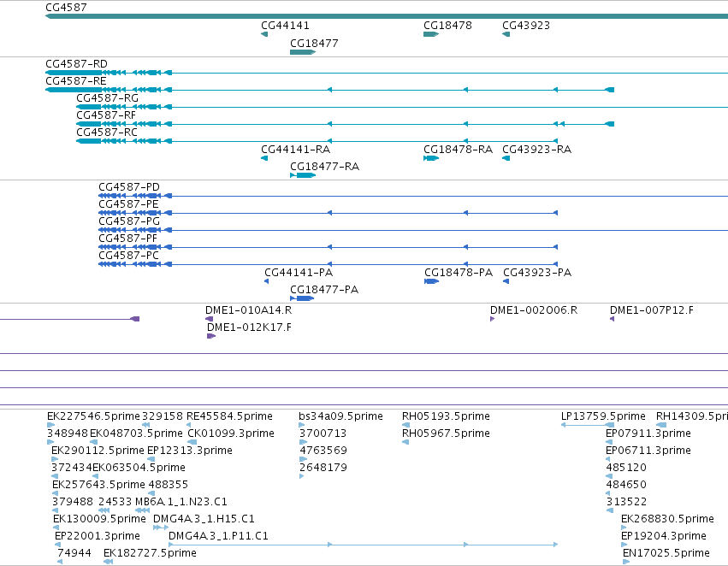Select the CG18478 gene label
The image size is (728, 566).
pyautogui.click(x=447, y=26)
